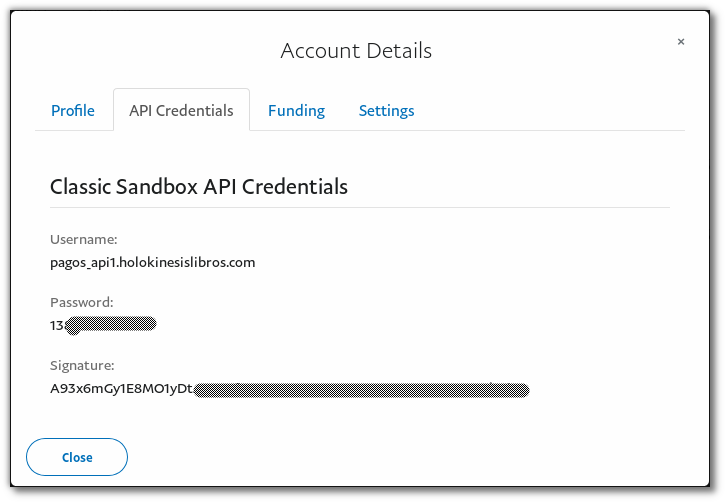Image resolution: width=726 pixels, height=503 pixels.
Task: Open the Funding tab
Action: 296,111
